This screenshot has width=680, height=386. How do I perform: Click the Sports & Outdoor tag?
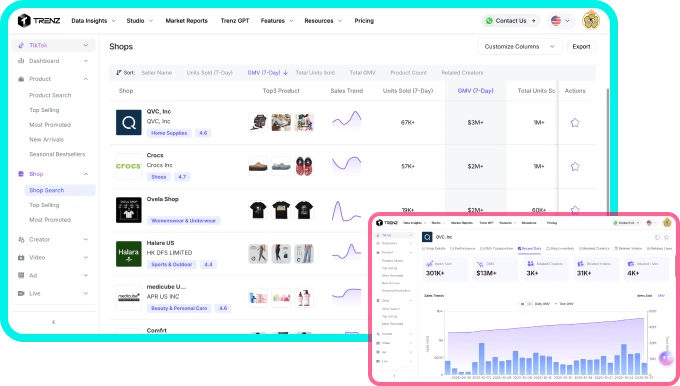point(172,265)
